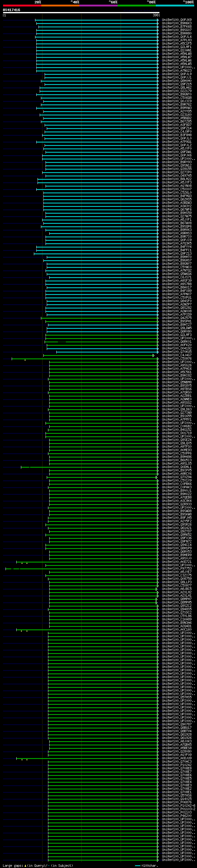Select the UniRef100_O49745 label
The height and width of the screenshot is (868, 197).
click(x=177, y=176)
